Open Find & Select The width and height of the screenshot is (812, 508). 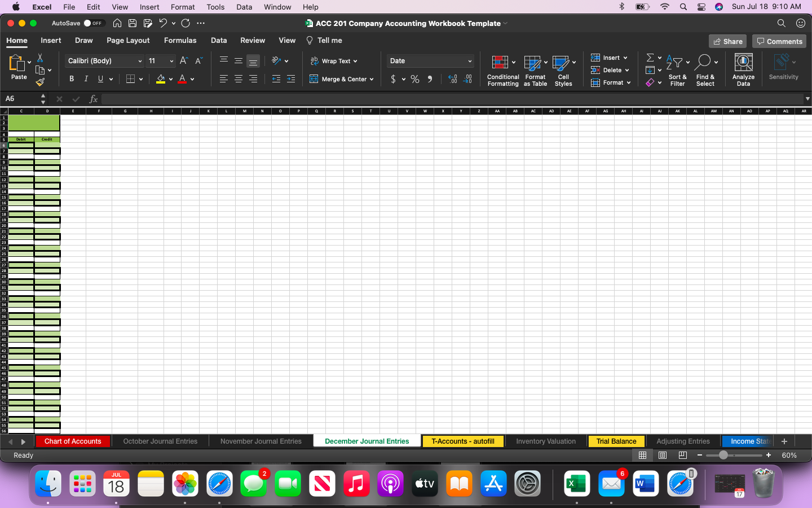(705, 70)
